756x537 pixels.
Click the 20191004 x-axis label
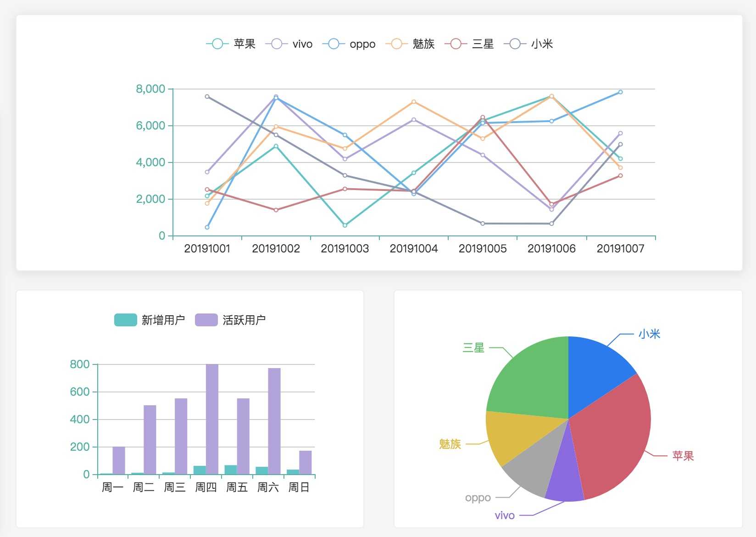pyautogui.click(x=414, y=249)
